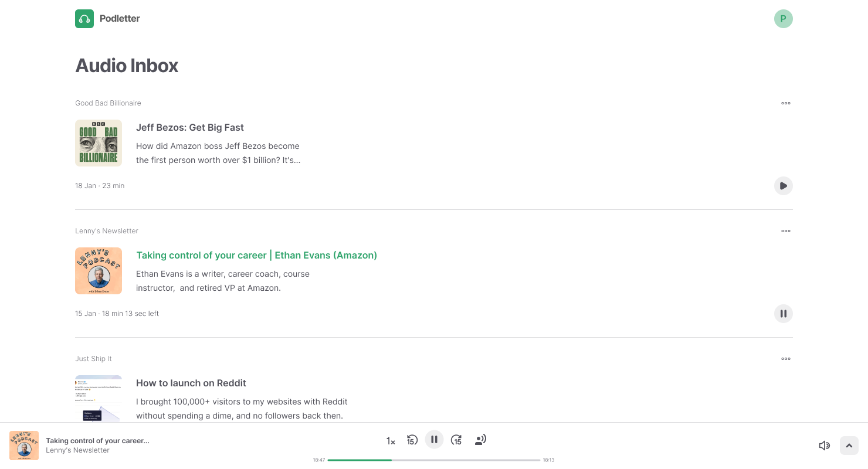Pause the Ethan Evans episode in the list
868x469 pixels.
(784, 314)
